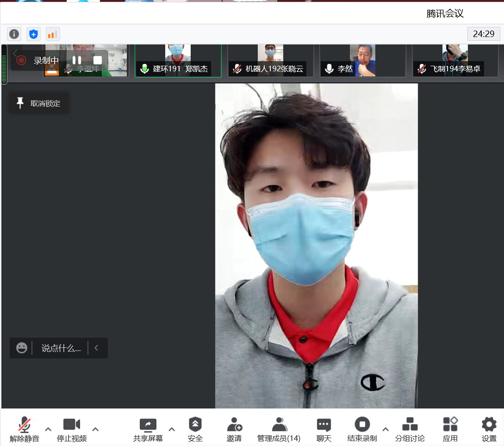Open the Security (安全) panel
The image size is (504, 446).
tap(195, 429)
